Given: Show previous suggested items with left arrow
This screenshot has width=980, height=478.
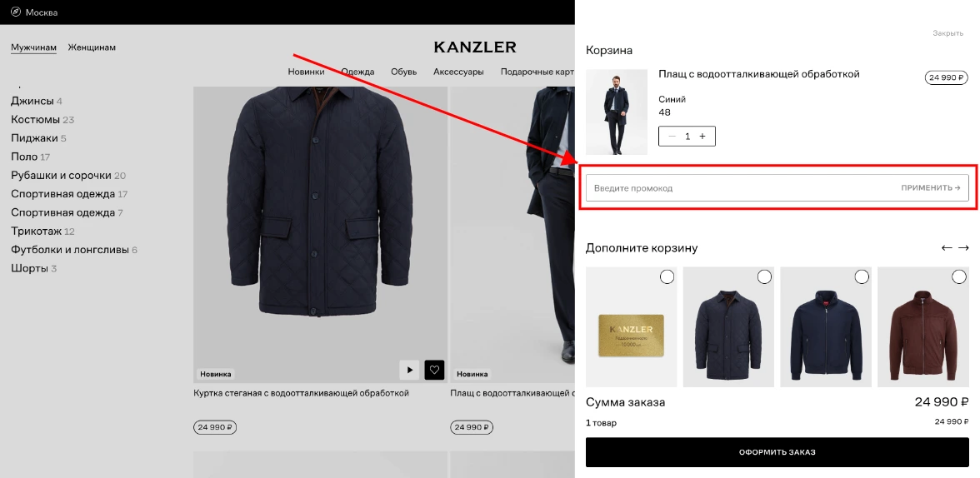Looking at the screenshot, I should pyautogui.click(x=947, y=248).
